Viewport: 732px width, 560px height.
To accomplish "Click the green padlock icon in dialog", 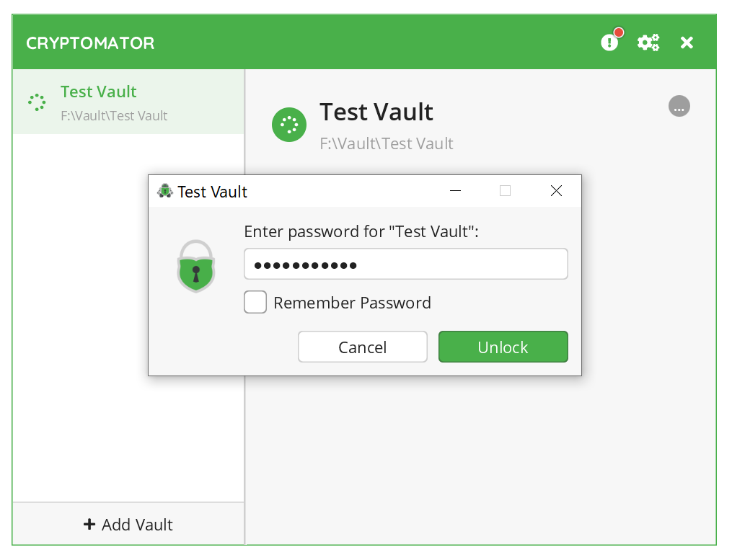I will pos(195,267).
